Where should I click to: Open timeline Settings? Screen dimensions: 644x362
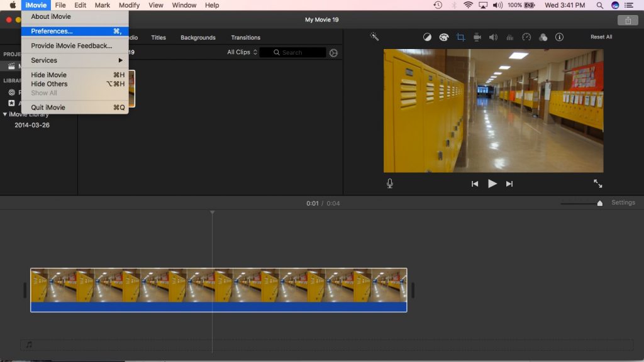click(623, 202)
